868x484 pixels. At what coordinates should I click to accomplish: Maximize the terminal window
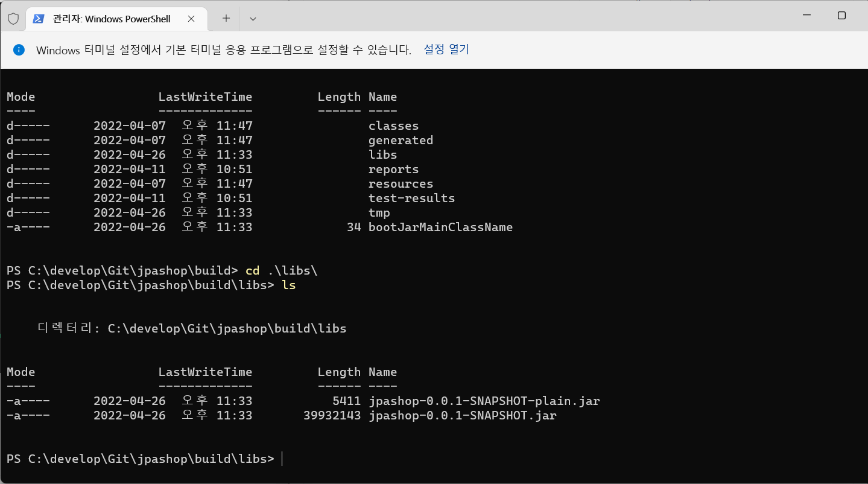click(841, 16)
